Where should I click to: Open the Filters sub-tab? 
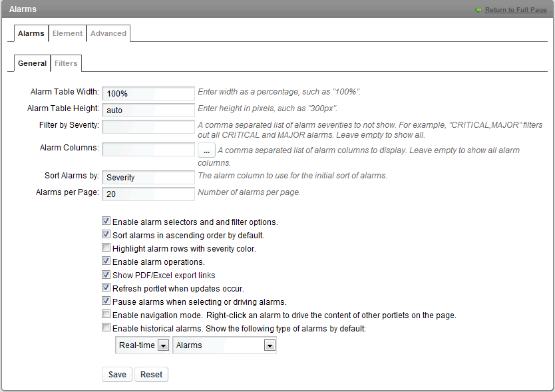click(66, 63)
